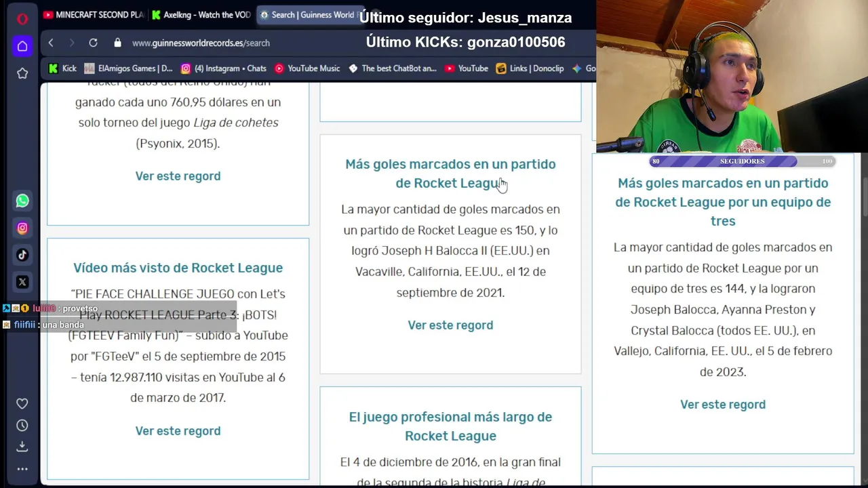Click the text 'Crystal Balocca (todos EE. UU.), en'
868x488 pixels.
723,330
